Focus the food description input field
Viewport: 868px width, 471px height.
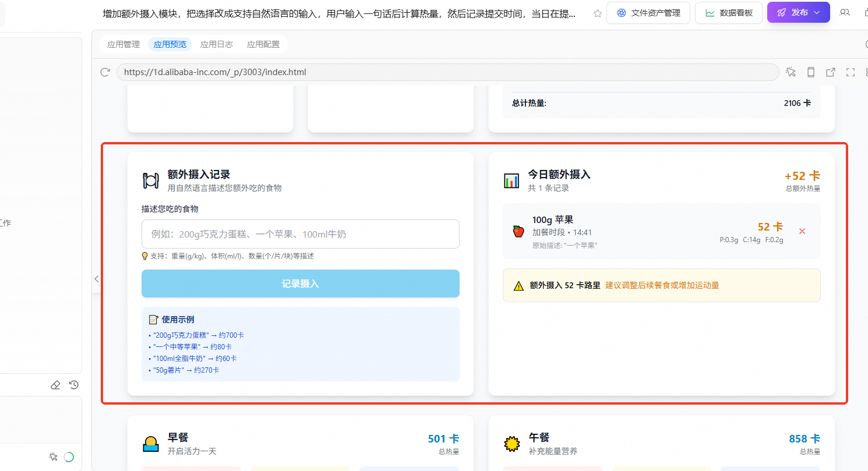coord(301,234)
